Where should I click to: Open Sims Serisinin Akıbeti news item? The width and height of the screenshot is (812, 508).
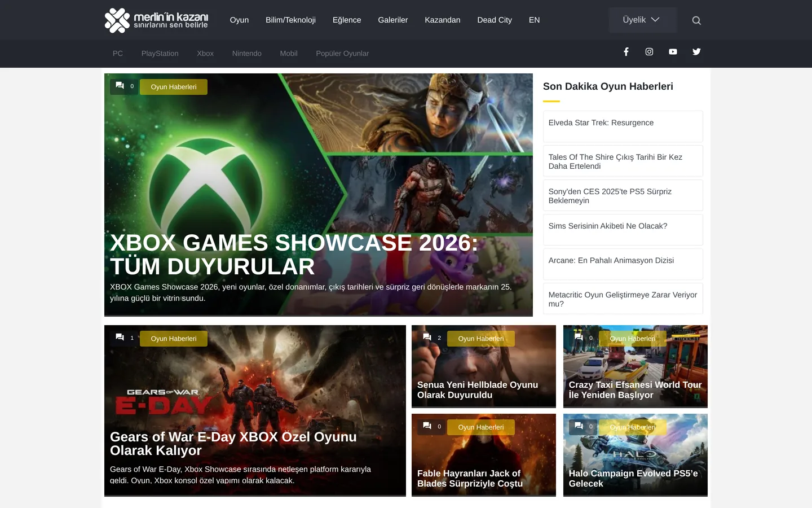[x=623, y=230]
